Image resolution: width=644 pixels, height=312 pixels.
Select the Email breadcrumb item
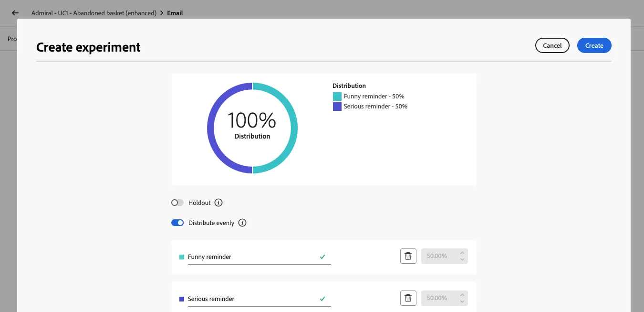click(175, 13)
